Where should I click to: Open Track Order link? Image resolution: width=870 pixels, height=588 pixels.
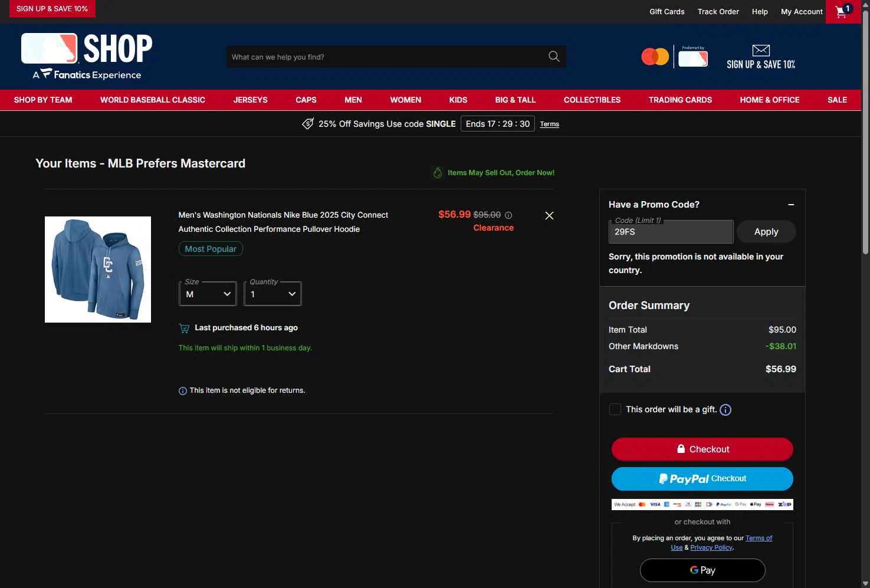tap(718, 12)
